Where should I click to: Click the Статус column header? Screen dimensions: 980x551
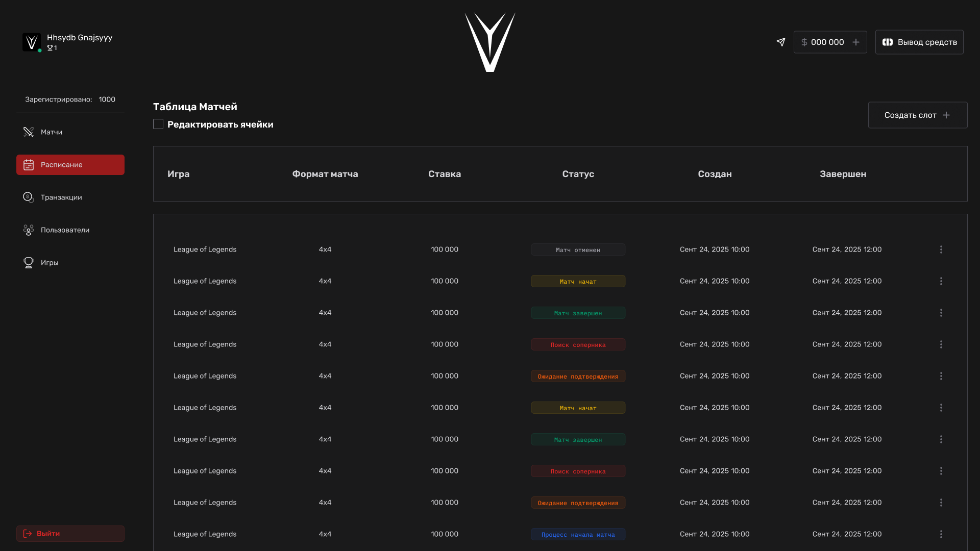pos(578,174)
